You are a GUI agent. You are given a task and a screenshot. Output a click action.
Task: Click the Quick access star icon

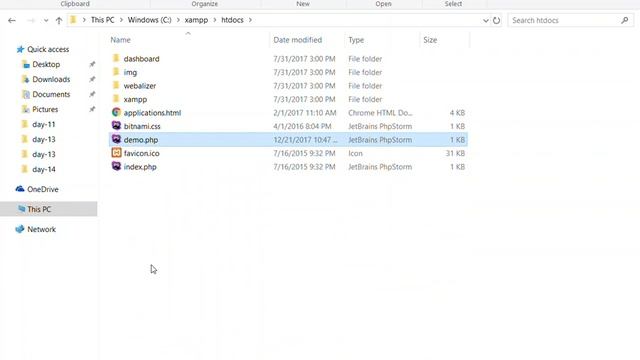point(20,49)
